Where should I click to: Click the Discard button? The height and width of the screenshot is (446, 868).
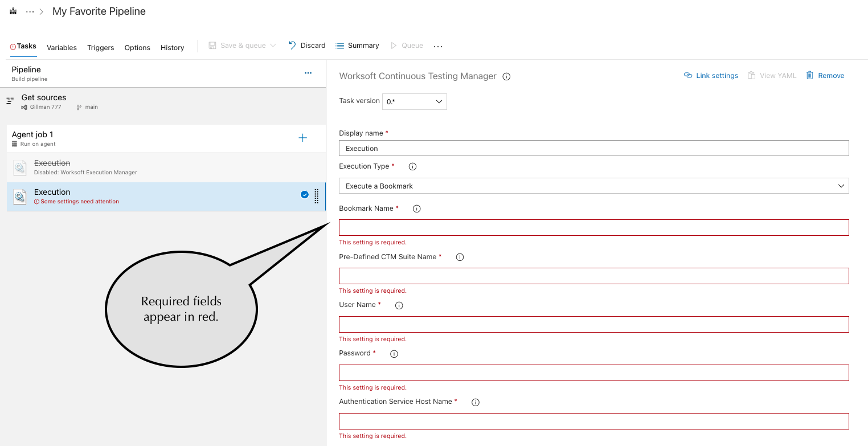coord(307,45)
